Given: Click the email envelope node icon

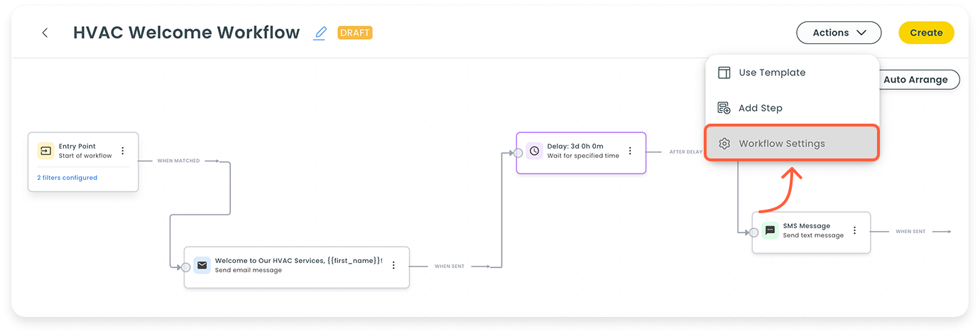Looking at the screenshot, I should pos(202,265).
